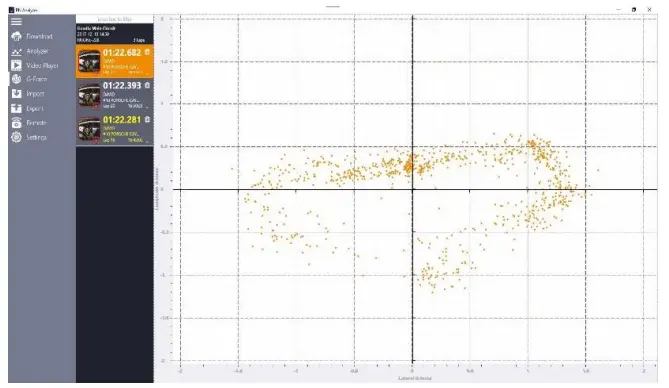The height and width of the screenshot is (388, 669).
Task: Select the 01:22.281 lap thumbnail
Action: pyautogui.click(x=89, y=130)
